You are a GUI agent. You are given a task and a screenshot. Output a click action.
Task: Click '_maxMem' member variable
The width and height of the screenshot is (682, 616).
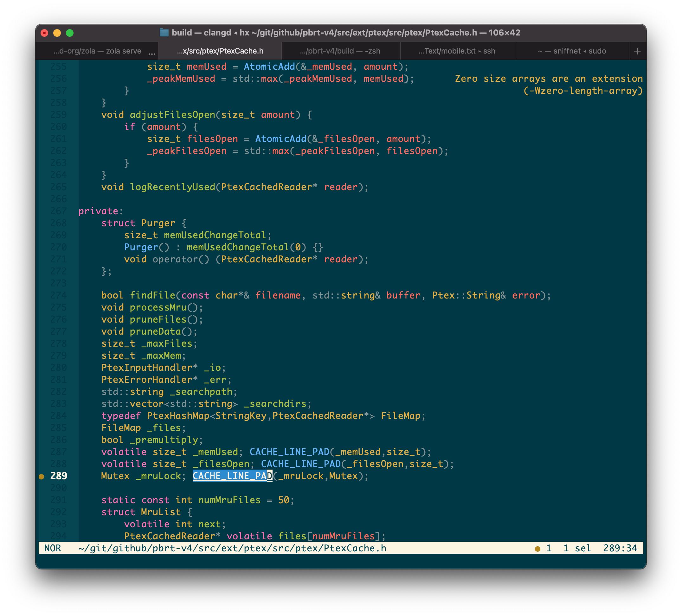coord(161,356)
